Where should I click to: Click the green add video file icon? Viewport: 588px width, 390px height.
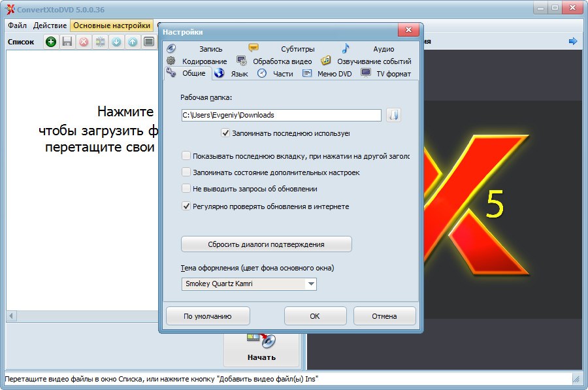51,42
